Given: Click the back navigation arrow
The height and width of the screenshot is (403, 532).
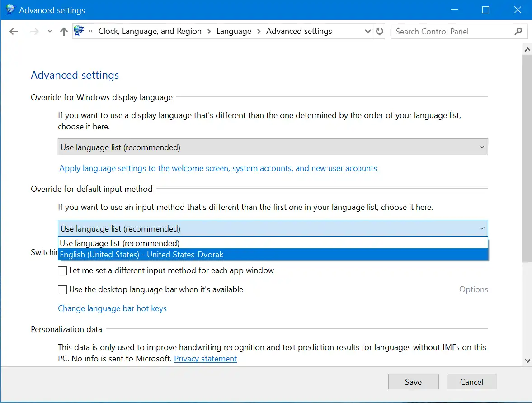Looking at the screenshot, I should (x=14, y=31).
